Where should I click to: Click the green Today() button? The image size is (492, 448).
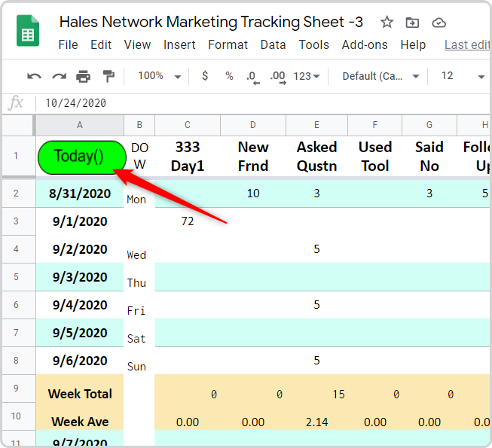pyautogui.click(x=81, y=157)
